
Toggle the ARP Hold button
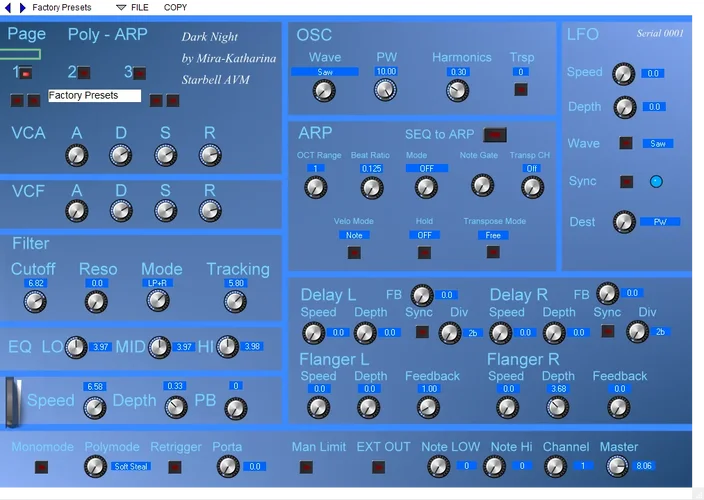tap(424, 253)
